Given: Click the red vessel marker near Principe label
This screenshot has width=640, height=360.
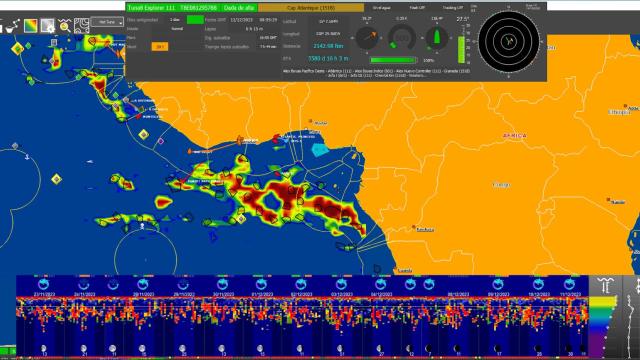Looking at the screenshot, I should pos(276,139).
